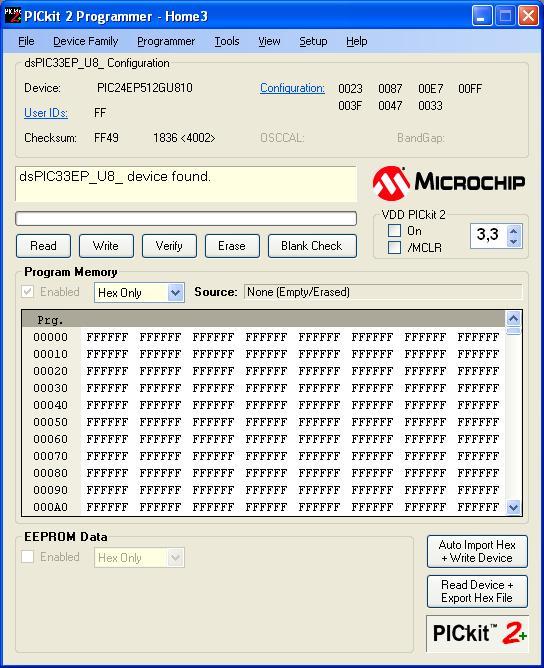Open the Configuration link
This screenshot has height=668, width=544.
[x=292, y=88]
